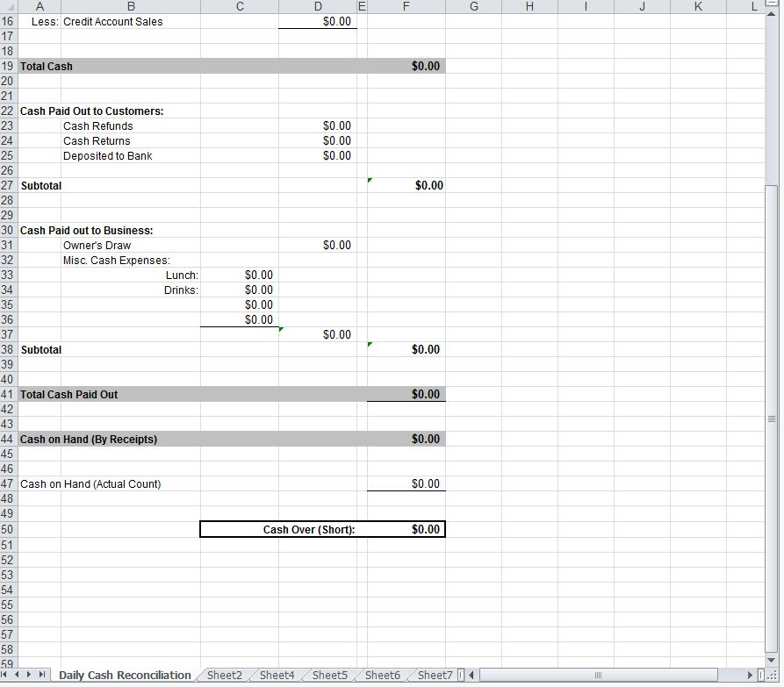The image size is (784, 687).
Task: Click 'Cash Refunds' cell
Action: [x=98, y=126]
